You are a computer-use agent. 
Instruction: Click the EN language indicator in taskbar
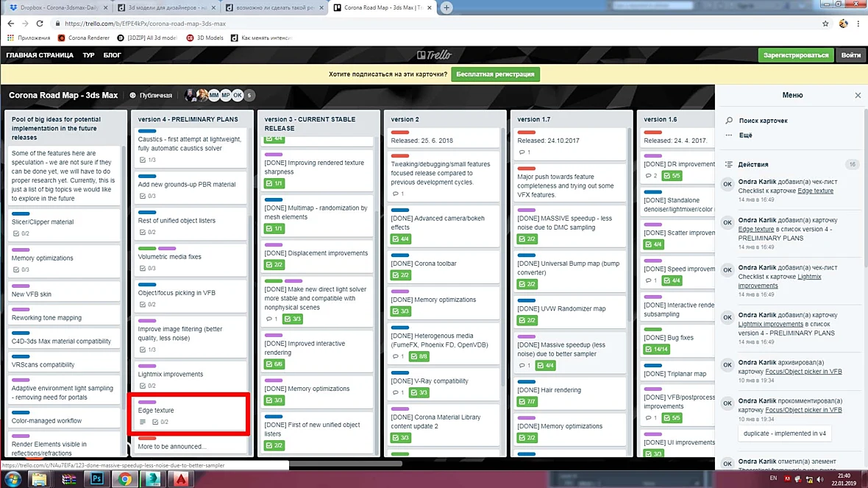coord(773,478)
